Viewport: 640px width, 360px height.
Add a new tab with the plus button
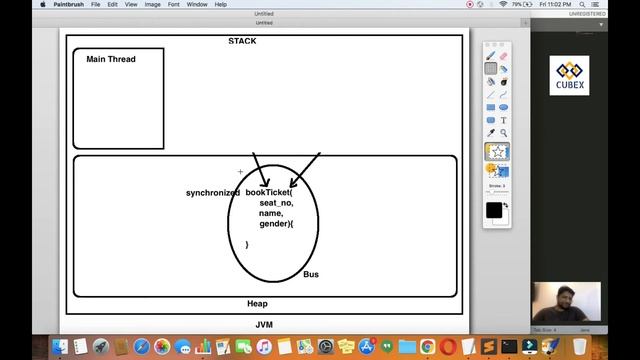coord(525,23)
